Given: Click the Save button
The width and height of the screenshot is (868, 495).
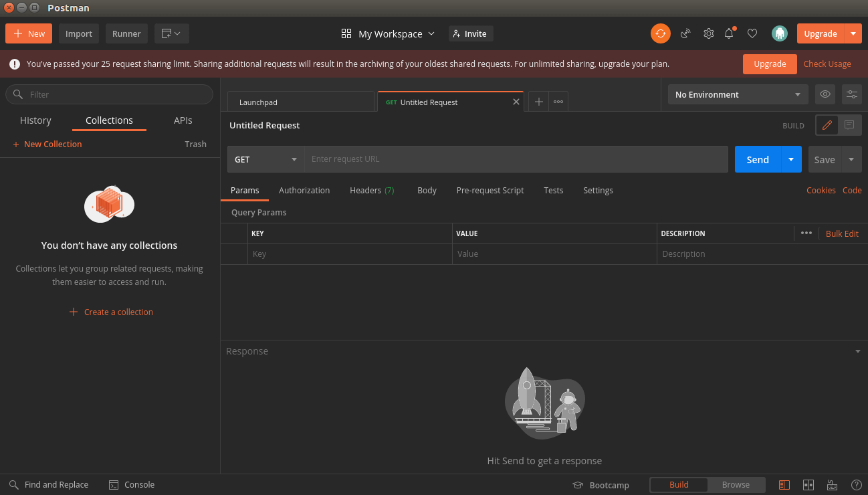Looking at the screenshot, I should (825, 159).
